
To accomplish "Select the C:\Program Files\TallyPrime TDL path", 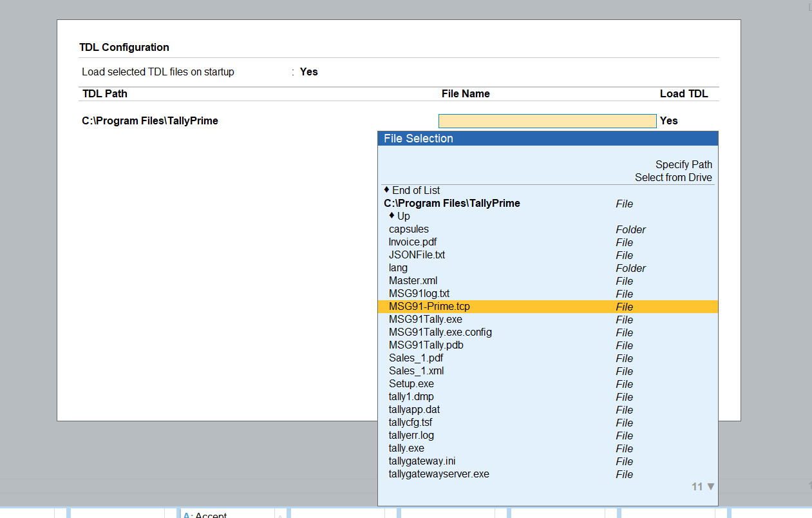I will tap(150, 121).
